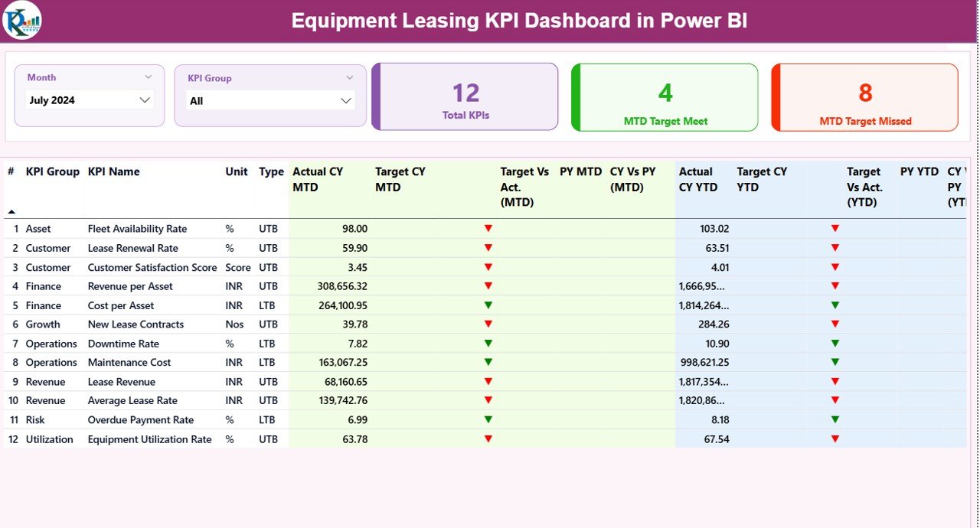
Task: Select the green MTD Target Meet card
Action: pyautogui.click(x=664, y=97)
